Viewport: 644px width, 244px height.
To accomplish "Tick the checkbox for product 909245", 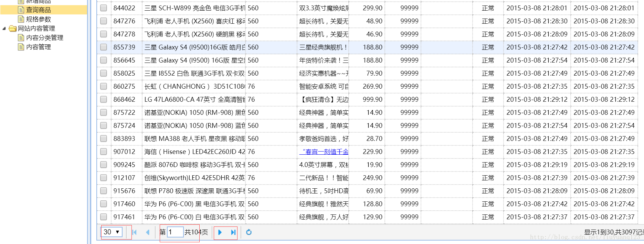I will [x=104, y=165].
